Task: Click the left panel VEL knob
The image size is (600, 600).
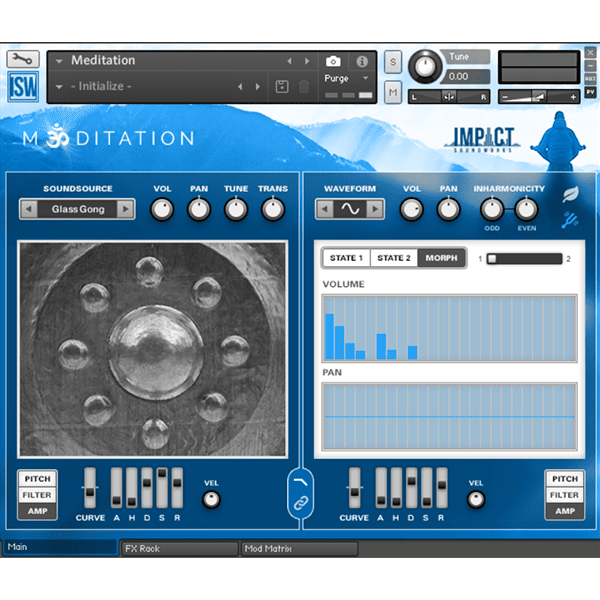Action: tap(211, 499)
